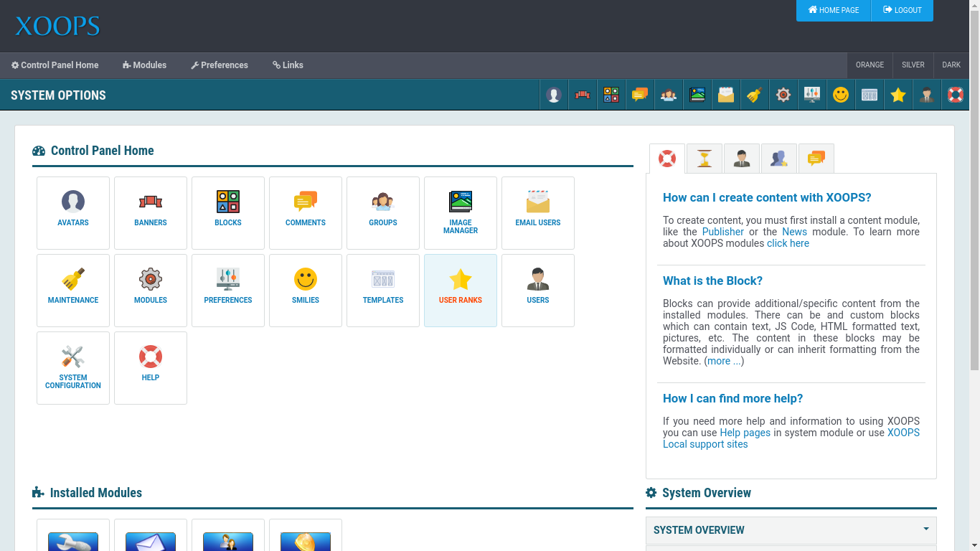Screen dimensions: 980x551
Task: Open the Preferences menu in the navigation bar
Action: (x=220, y=65)
